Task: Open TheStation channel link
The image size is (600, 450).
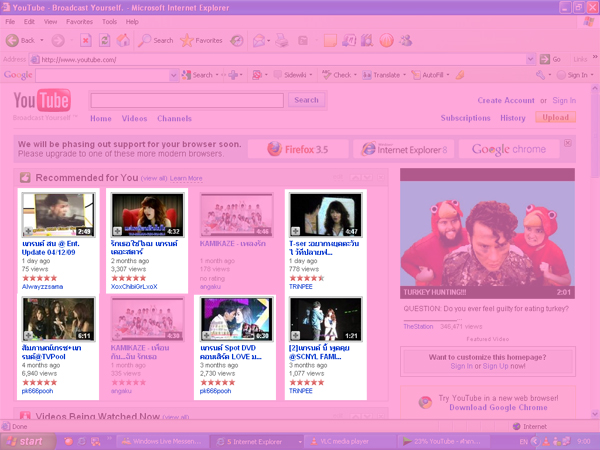Action: tap(418, 327)
